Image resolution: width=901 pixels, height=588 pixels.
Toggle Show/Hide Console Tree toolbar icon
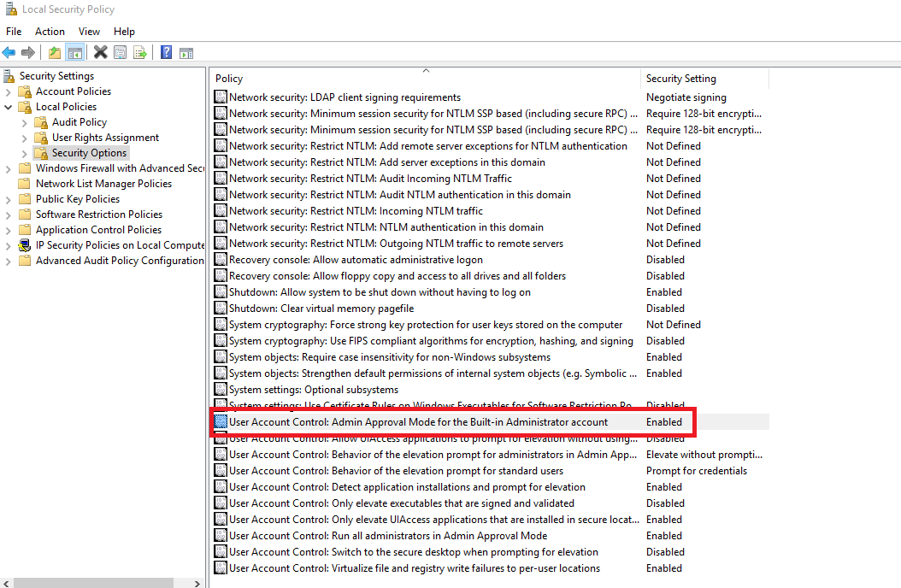[x=75, y=52]
